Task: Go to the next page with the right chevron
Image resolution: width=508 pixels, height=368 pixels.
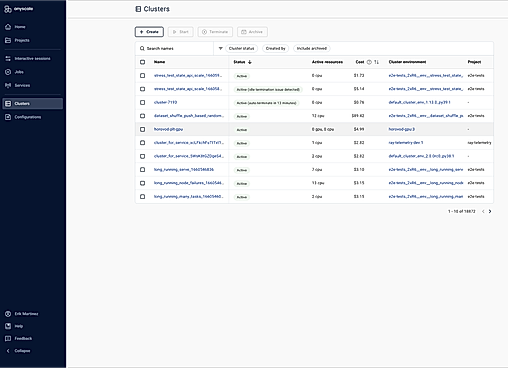Action: (x=490, y=211)
